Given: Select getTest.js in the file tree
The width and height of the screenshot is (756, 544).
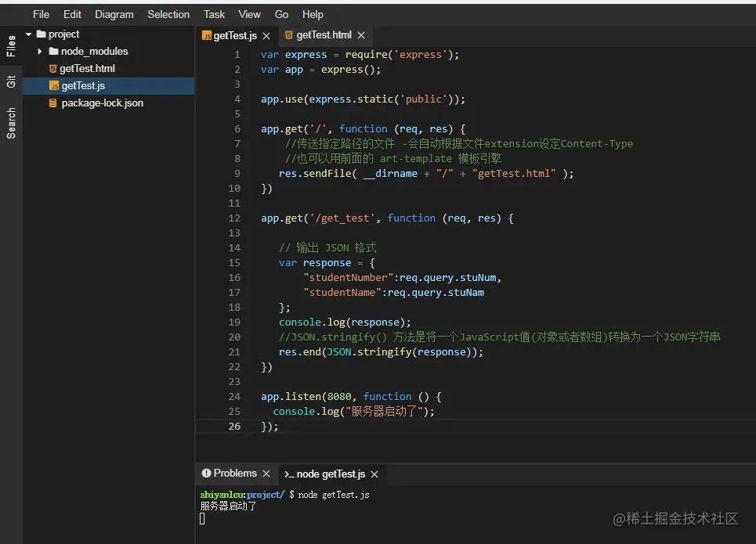Looking at the screenshot, I should [108, 86].
